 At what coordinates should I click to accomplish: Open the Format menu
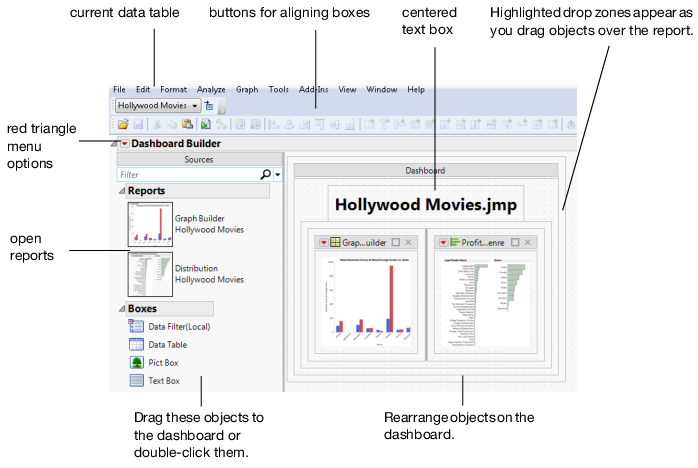[173, 90]
